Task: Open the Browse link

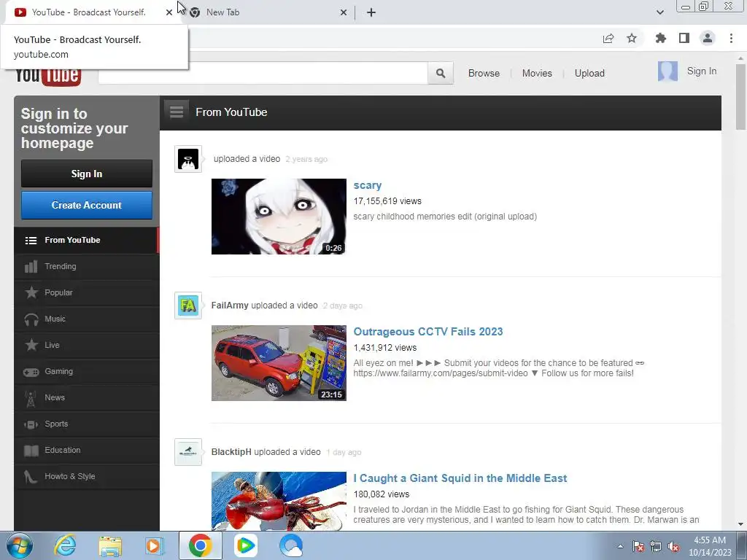Action: [x=484, y=74]
